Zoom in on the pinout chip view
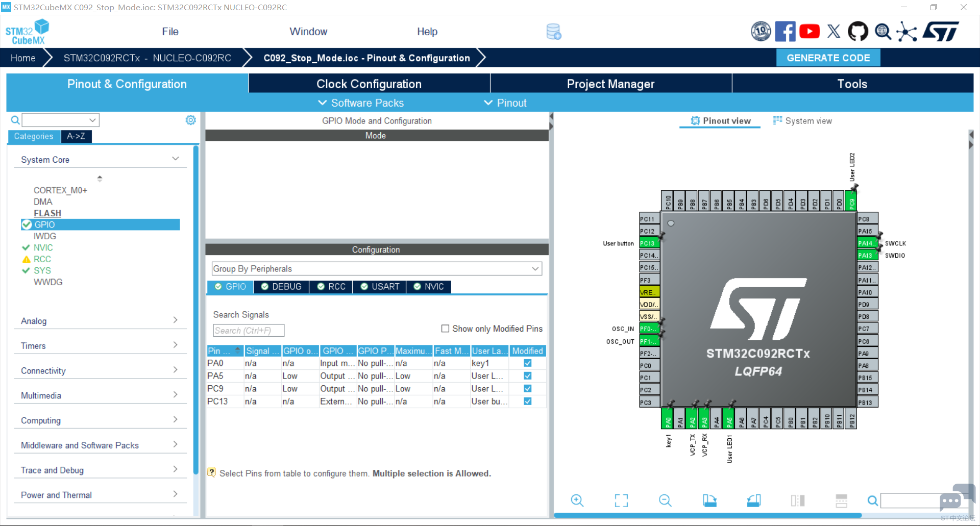The height and width of the screenshot is (526, 980). click(x=577, y=500)
